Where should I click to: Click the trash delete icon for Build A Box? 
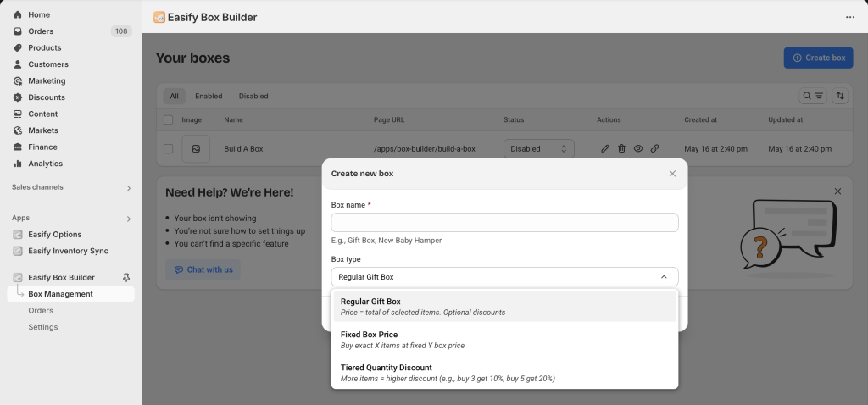pyautogui.click(x=621, y=148)
